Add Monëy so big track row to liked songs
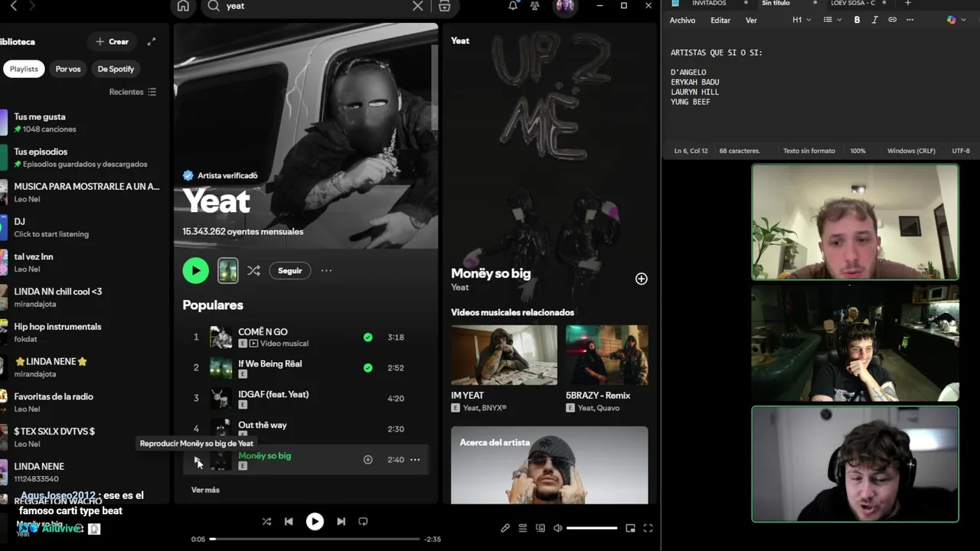The image size is (980, 551). (x=368, y=460)
